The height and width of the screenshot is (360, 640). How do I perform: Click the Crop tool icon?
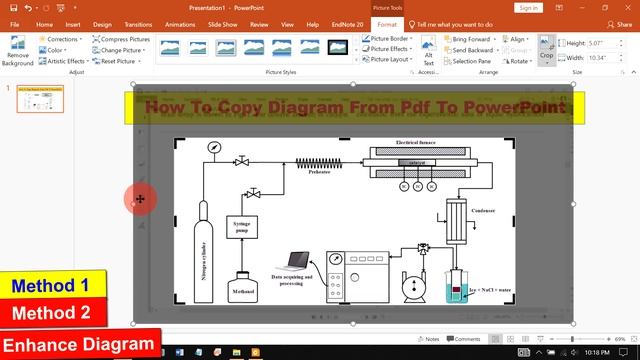pos(546,44)
